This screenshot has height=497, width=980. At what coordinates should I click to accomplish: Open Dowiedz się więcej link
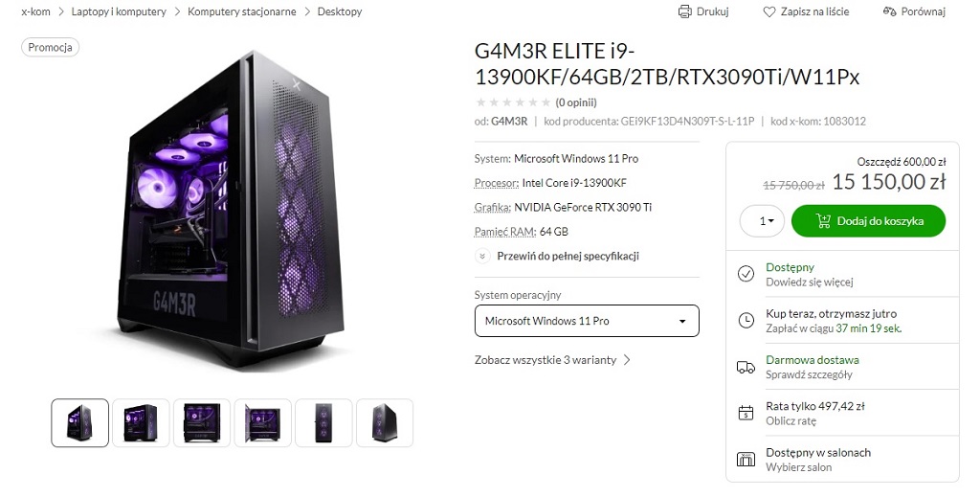(x=810, y=282)
